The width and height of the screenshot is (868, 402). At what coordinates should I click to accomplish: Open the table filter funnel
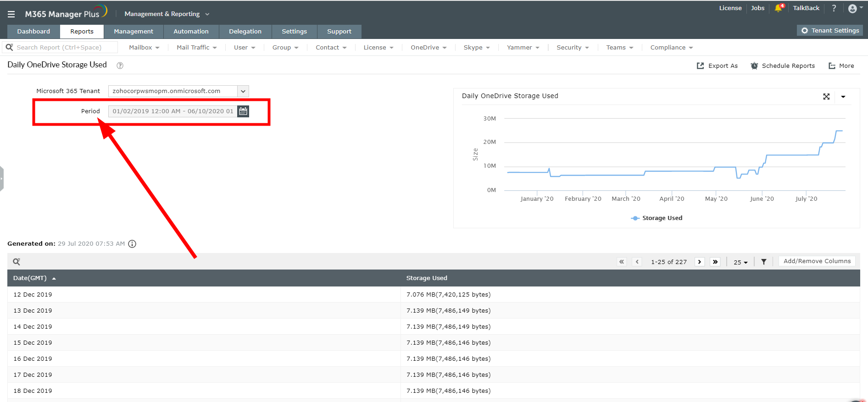click(764, 262)
